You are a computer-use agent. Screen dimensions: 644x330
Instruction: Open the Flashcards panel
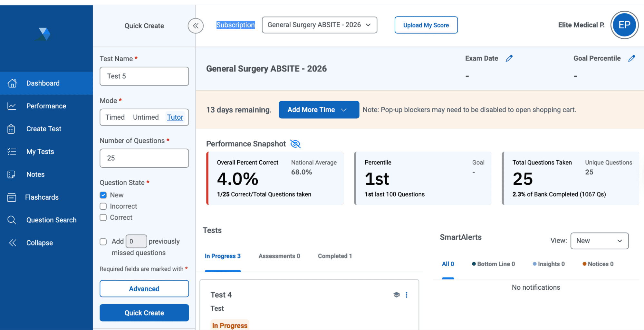(42, 197)
